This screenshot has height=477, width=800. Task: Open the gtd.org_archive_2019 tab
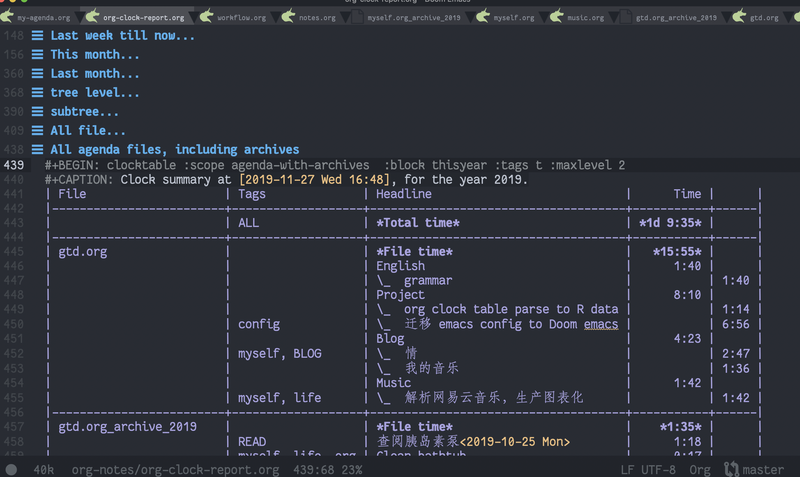pos(676,18)
